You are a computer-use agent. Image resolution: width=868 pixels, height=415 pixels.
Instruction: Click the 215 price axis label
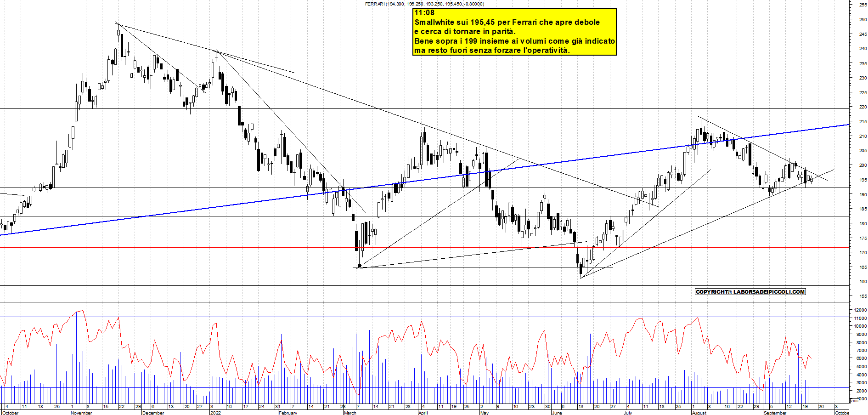[863, 122]
